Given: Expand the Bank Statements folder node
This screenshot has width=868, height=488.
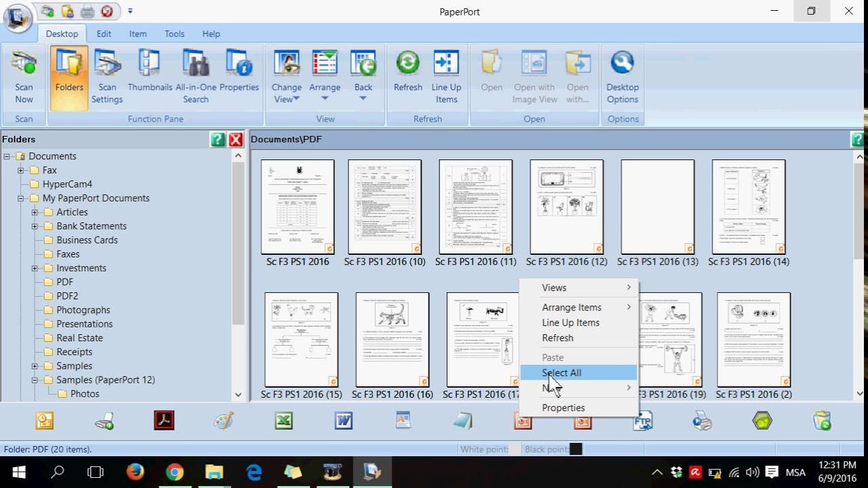Looking at the screenshot, I should (35, 226).
